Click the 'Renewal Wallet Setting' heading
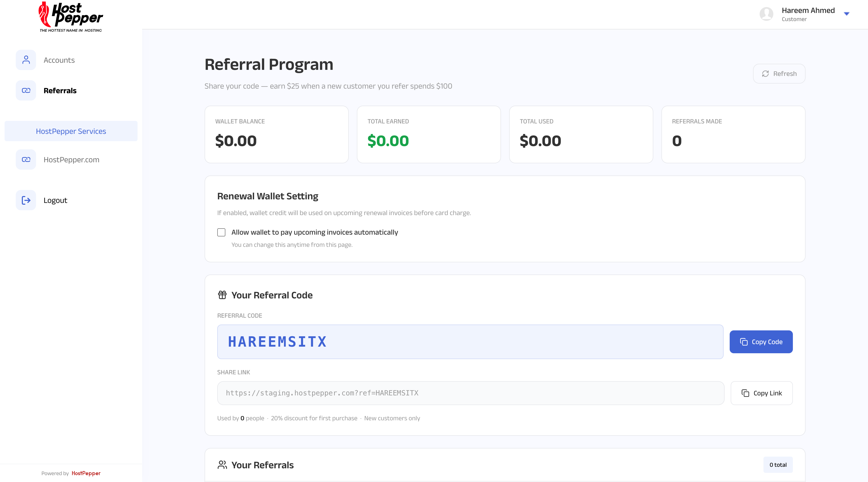The image size is (868, 482). click(268, 196)
